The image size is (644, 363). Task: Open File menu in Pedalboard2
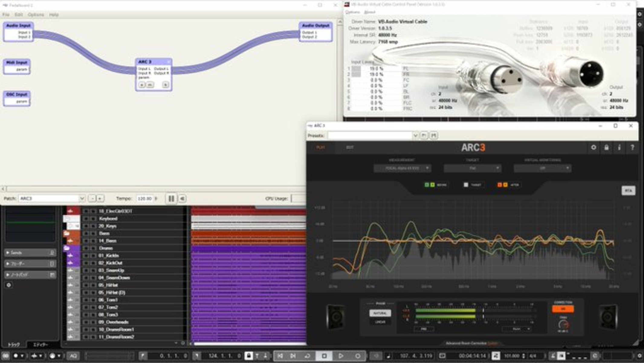point(6,15)
